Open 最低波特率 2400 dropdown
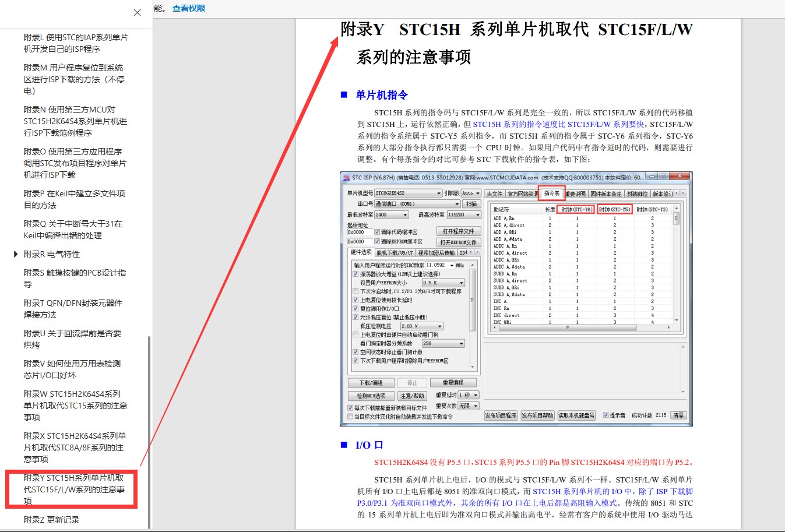 [392, 215]
